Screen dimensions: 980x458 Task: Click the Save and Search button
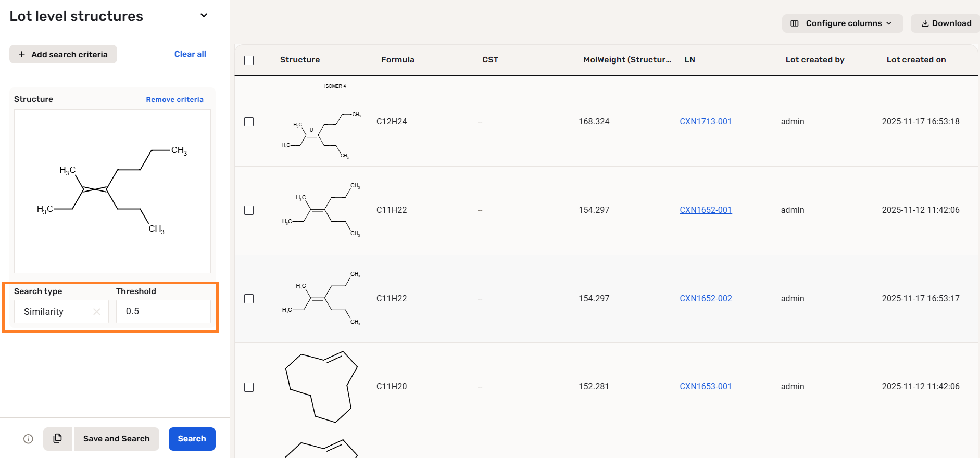[x=117, y=439]
